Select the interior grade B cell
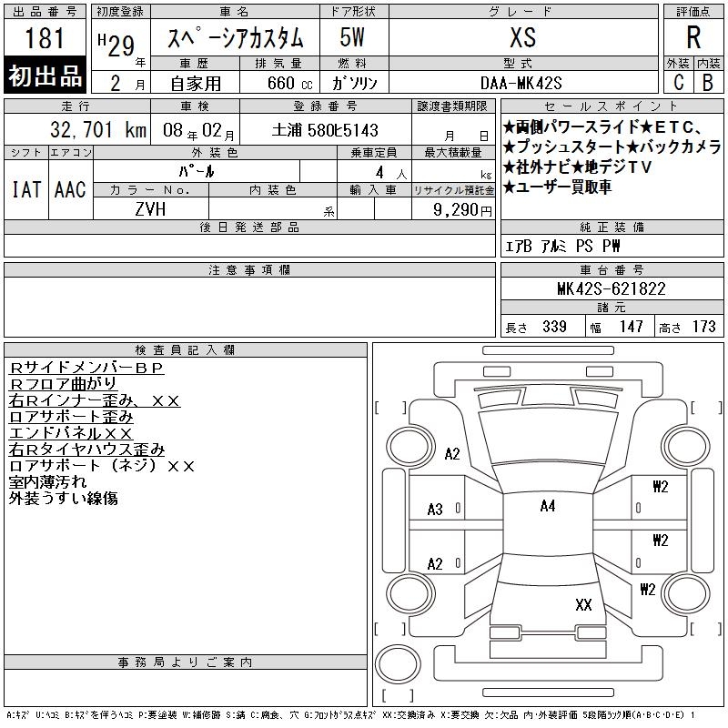The height and width of the screenshot is (728, 728). [x=708, y=82]
